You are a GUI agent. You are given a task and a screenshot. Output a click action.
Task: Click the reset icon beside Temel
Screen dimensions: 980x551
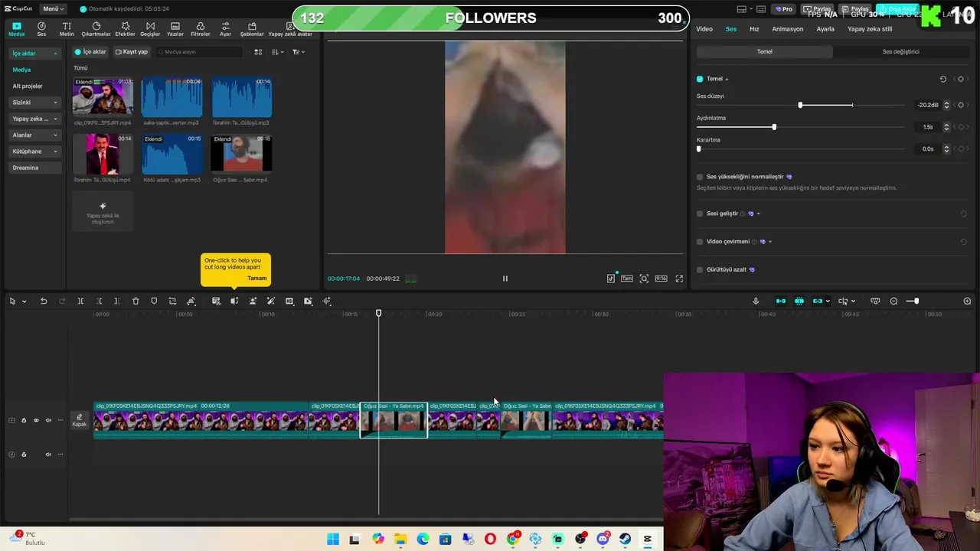pyautogui.click(x=943, y=79)
